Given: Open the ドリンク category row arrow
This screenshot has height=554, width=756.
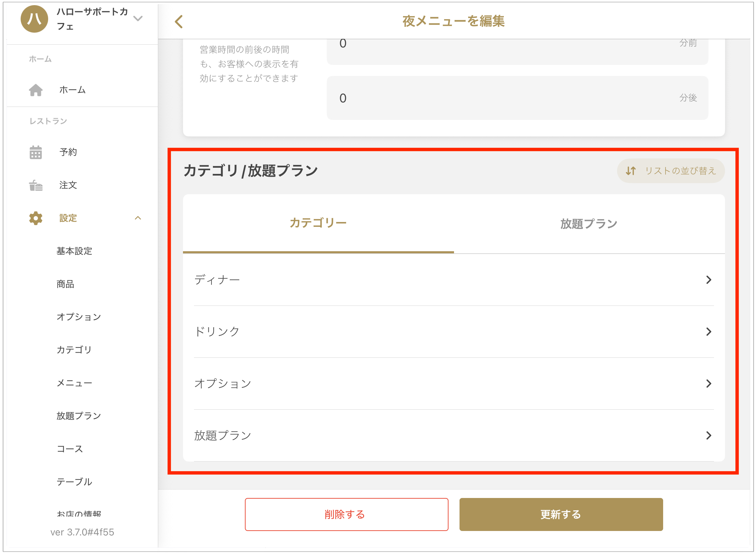Looking at the screenshot, I should tap(709, 332).
